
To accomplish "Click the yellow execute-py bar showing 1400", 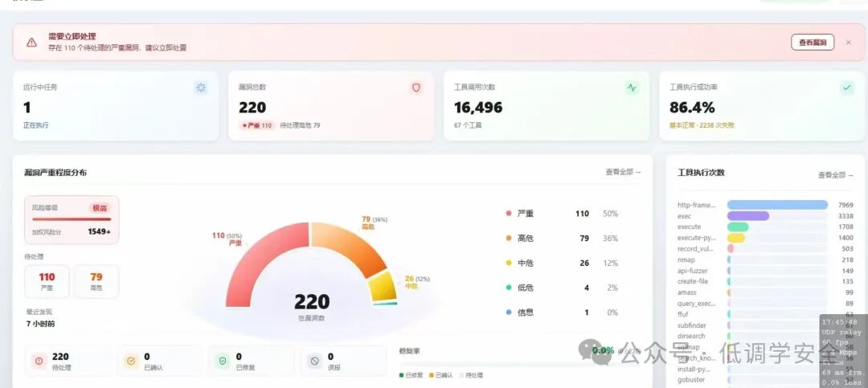I will 736,238.
